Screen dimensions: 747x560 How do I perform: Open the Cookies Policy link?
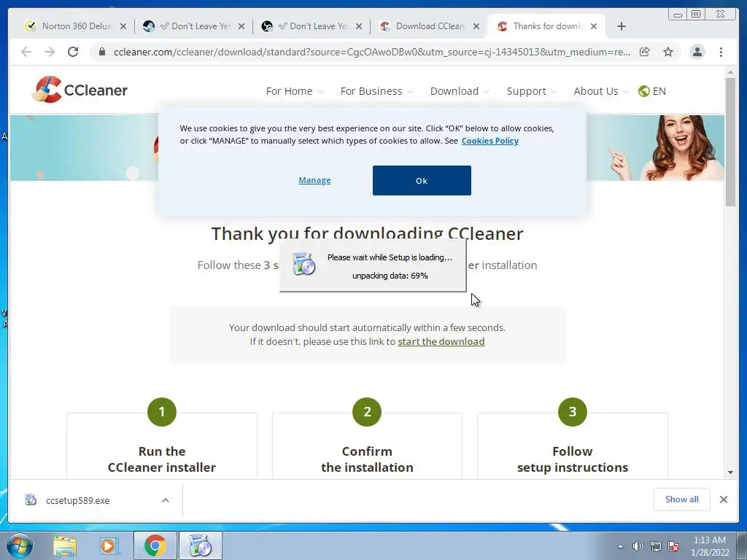point(489,141)
